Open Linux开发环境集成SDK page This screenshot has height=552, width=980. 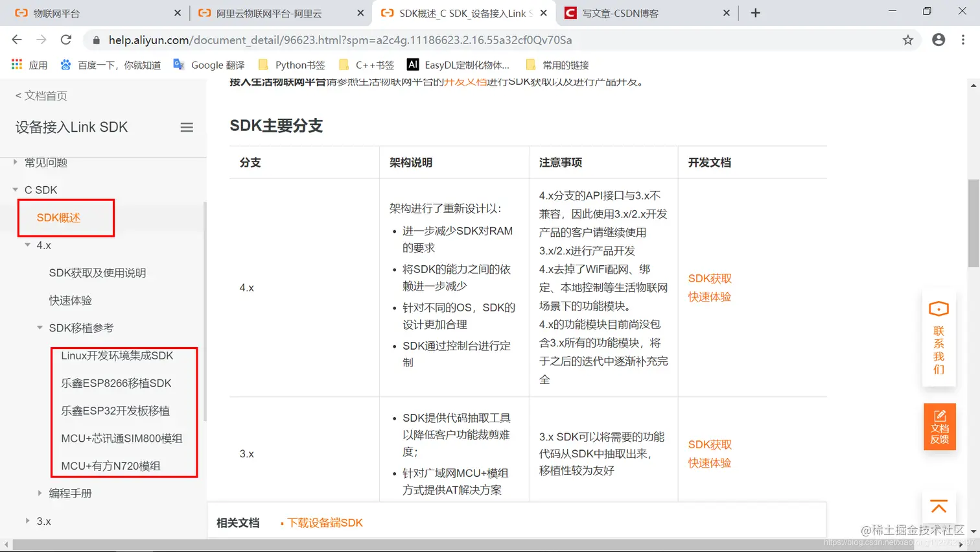(x=117, y=355)
